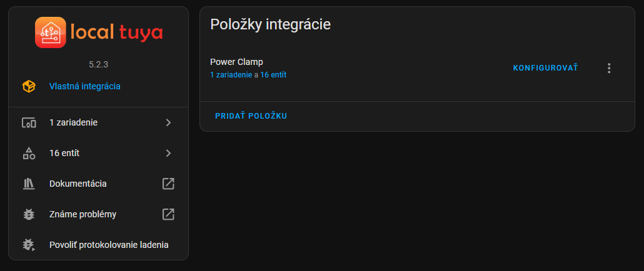This screenshot has width=644, height=271.
Task: Enable Povoliť protokolovanie ladenia
Action: click(109, 245)
